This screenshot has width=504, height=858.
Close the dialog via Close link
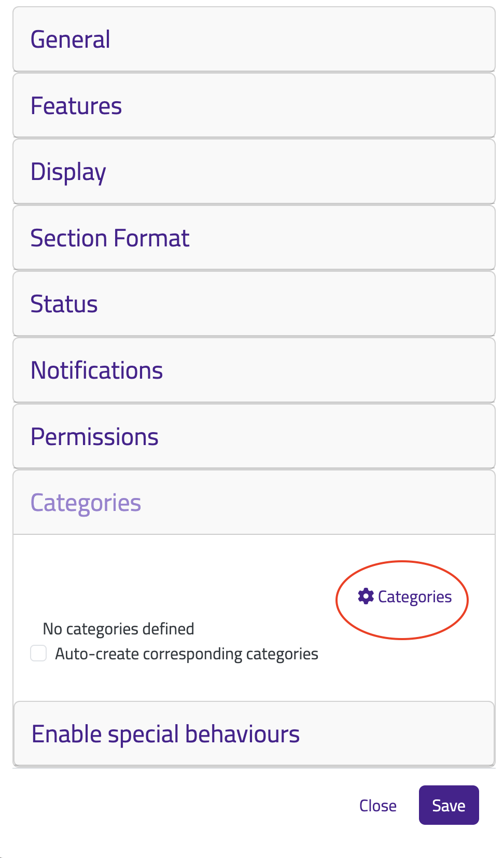pyautogui.click(x=378, y=806)
